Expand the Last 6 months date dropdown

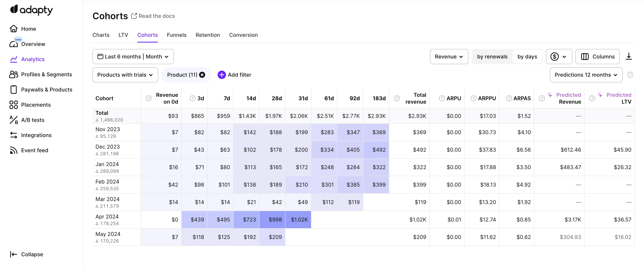click(133, 57)
